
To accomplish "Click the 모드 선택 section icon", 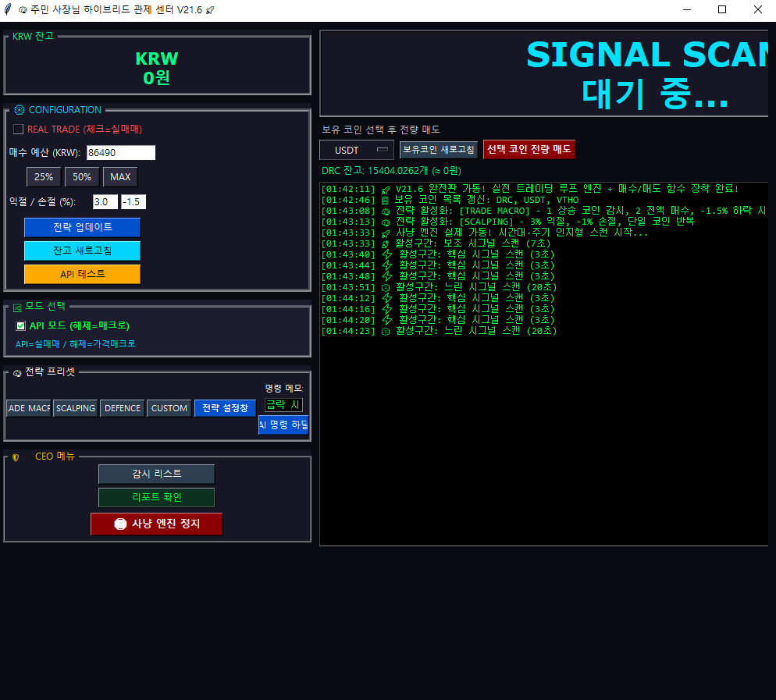I will [17, 307].
